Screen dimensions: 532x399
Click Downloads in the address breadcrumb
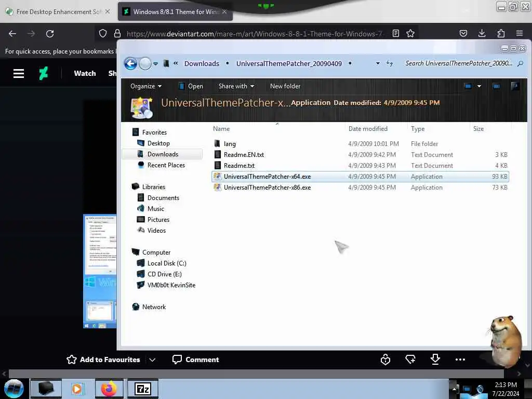(202, 63)
